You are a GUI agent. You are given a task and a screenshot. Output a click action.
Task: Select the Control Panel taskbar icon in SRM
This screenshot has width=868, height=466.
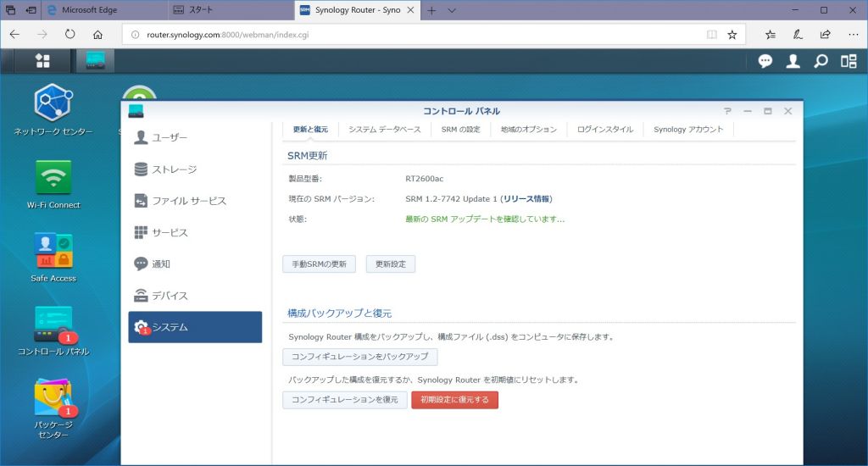[95, 61]
